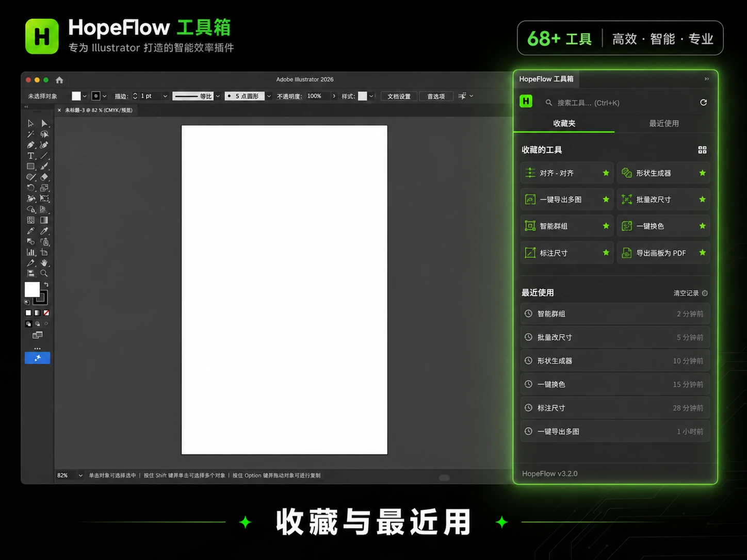Open the stroke weight 1 pt dropdown
747x560 pixels.
165,96
